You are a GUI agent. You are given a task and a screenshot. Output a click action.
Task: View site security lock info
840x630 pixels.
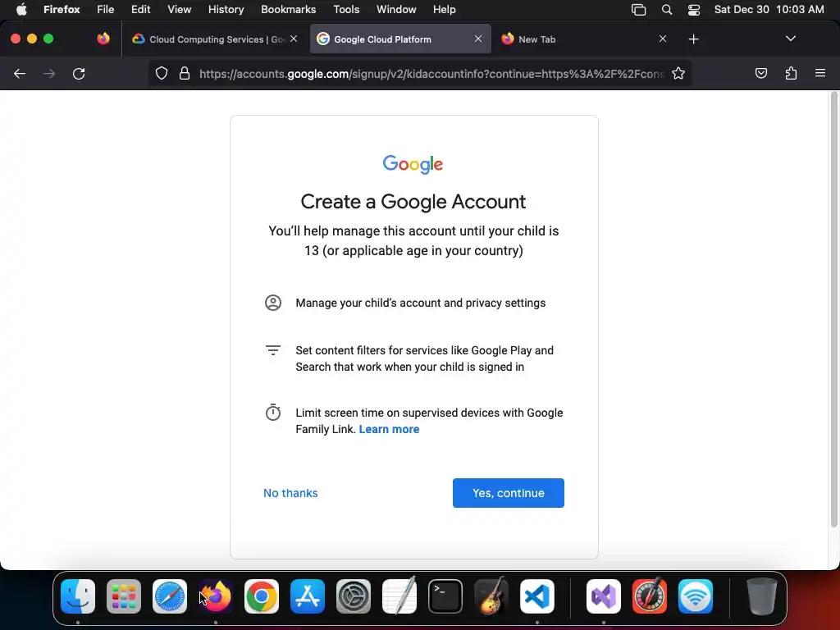tap(185, 73)
